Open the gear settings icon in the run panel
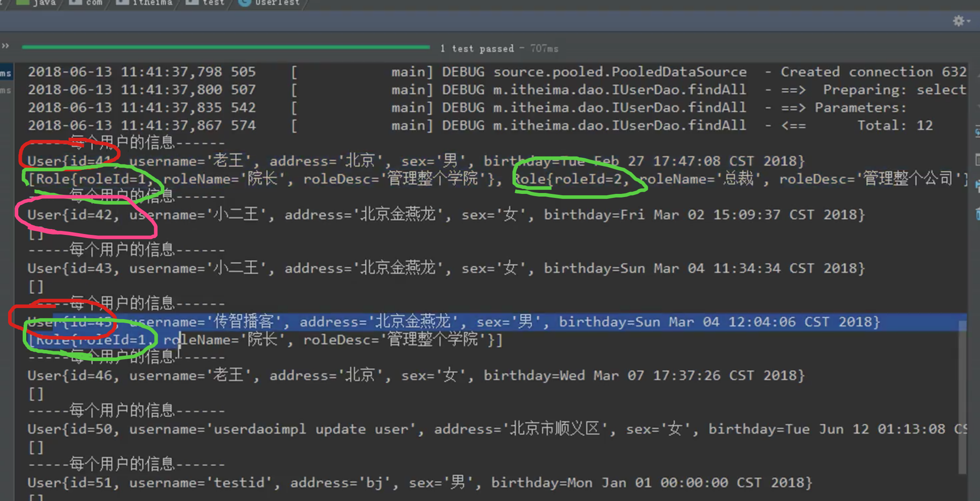The height and width of the screenshot is (501, 980). [x=958, y=21]
